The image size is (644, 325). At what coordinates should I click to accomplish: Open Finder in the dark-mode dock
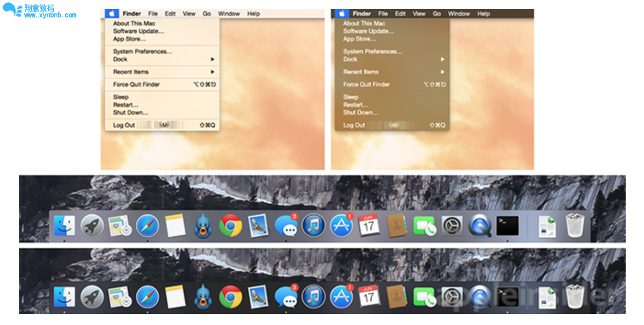pyautogui.click(x=65, y=297)
